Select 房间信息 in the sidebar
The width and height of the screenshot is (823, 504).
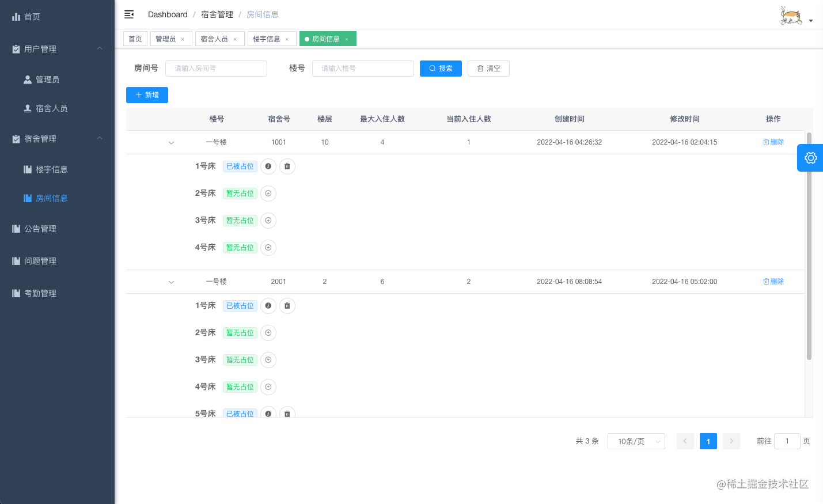(x=58, y=198)
